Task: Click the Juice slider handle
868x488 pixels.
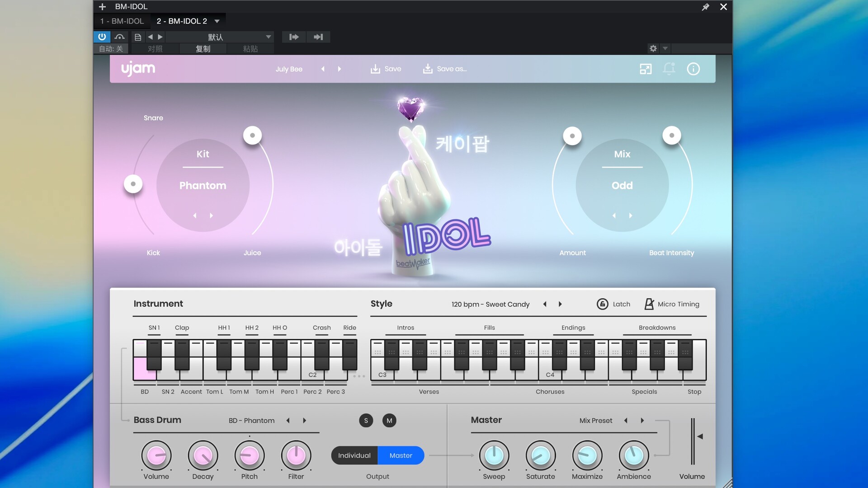Action: pos(252,135)
